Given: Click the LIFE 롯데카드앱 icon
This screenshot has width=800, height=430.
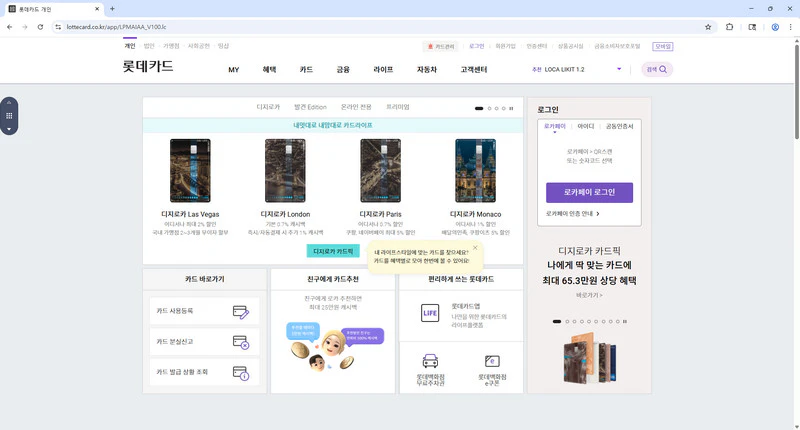Looking at the screenshot, I should click(x=430, y=313).
